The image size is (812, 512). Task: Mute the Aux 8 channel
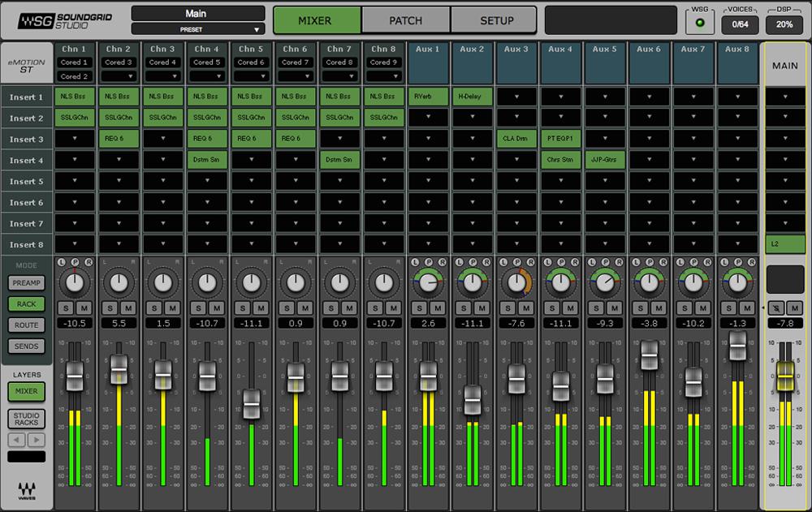pos(747,308)
